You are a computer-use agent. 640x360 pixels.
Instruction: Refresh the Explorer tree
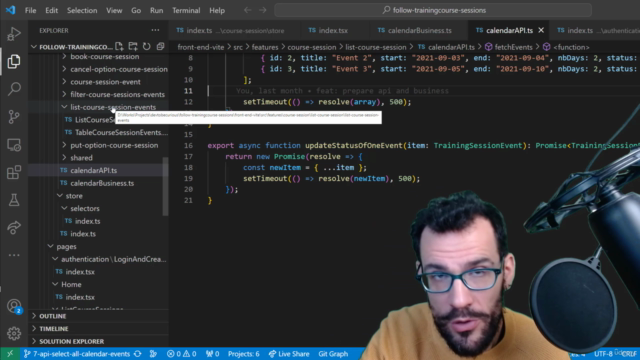pyautogui.click(x=147, y=47)
